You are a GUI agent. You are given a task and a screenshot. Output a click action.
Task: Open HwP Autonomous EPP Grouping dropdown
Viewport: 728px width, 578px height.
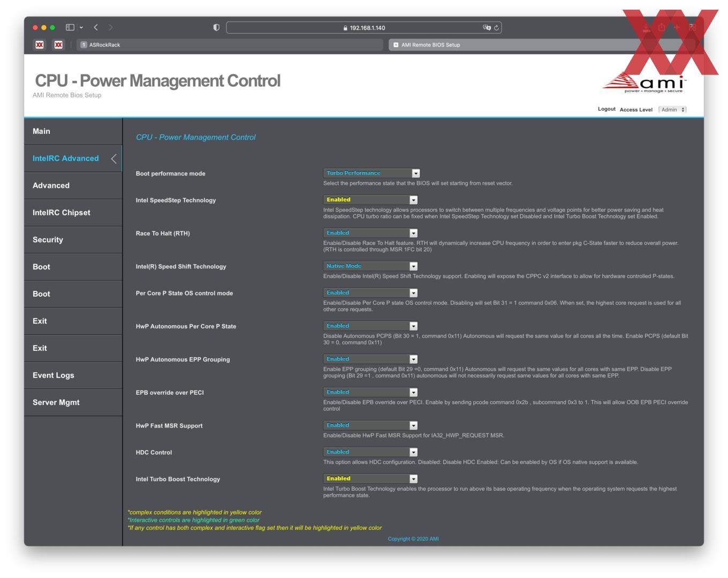click(370, 359)
